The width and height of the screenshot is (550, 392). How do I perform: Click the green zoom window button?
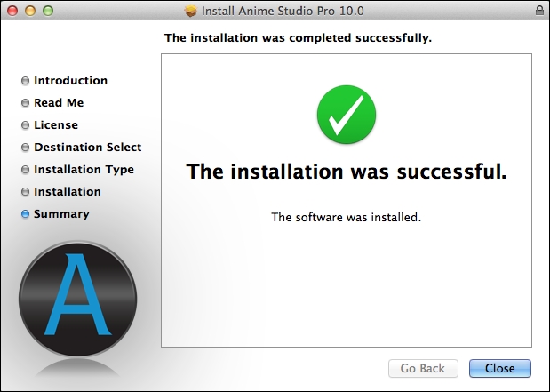(48, 11)
